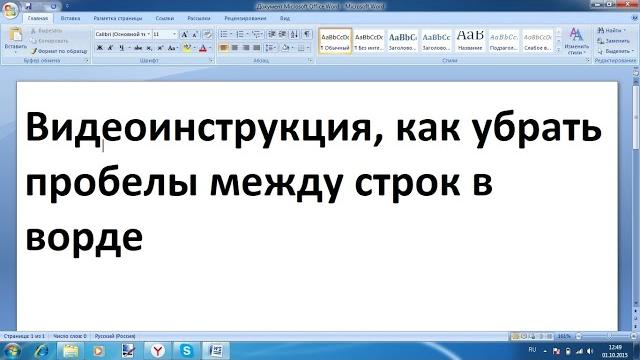Open the Шрифт group dialog launcher
640x360 pixels.
tap(211, 60)
